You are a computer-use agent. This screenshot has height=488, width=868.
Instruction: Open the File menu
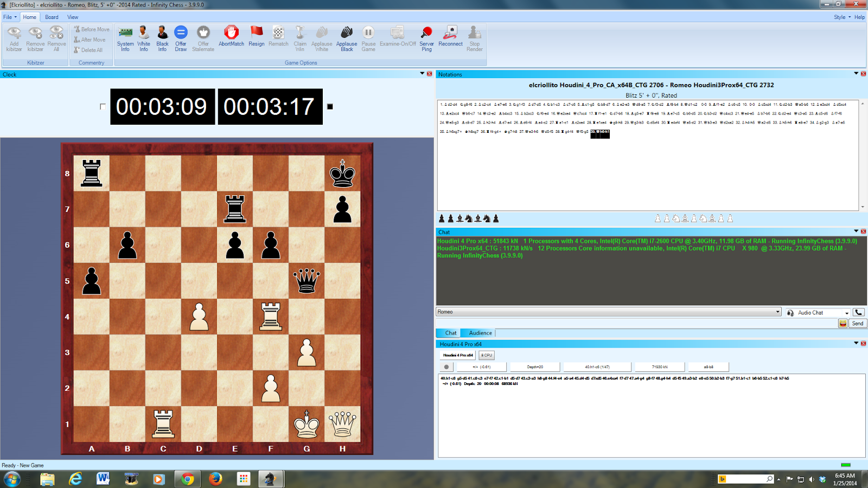click(x=10, y=17)
